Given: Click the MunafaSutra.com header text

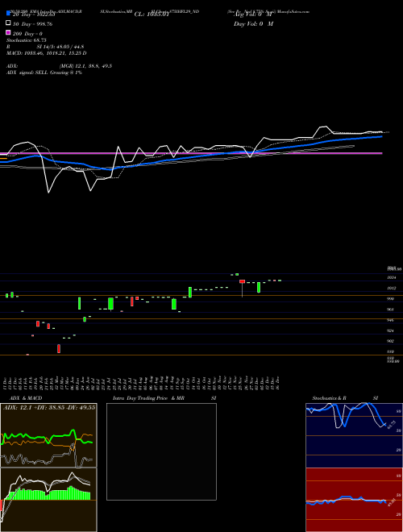Looking at the screenshot, I should coord(293,11).
